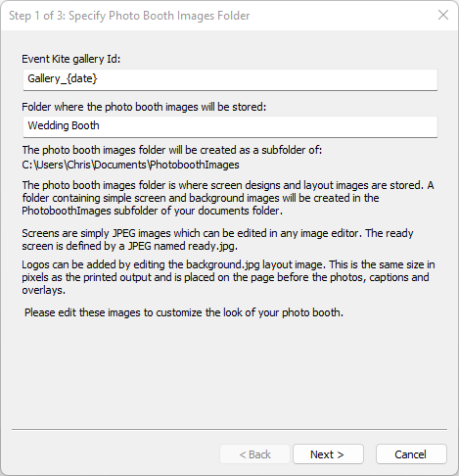Screen dimensions: 459x476
Task: Click the word 'overlays.' ending the paragraph
Action: coord(44,290)
